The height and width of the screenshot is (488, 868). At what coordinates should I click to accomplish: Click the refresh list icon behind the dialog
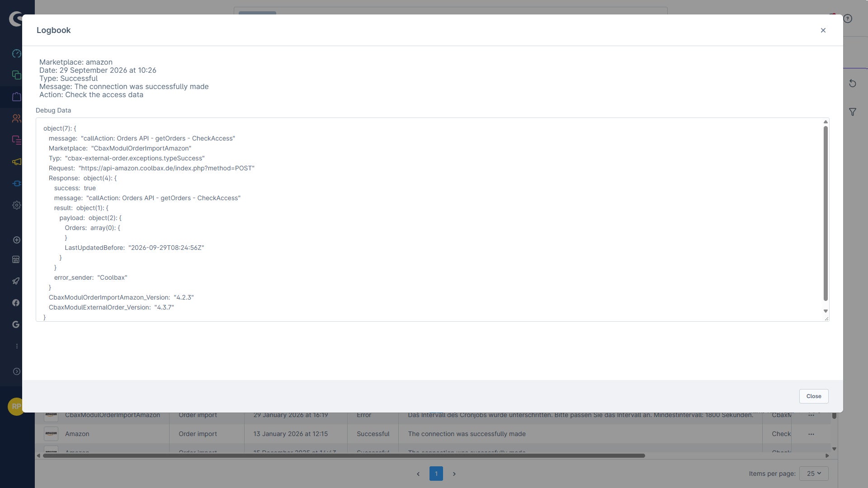(852, 83)
